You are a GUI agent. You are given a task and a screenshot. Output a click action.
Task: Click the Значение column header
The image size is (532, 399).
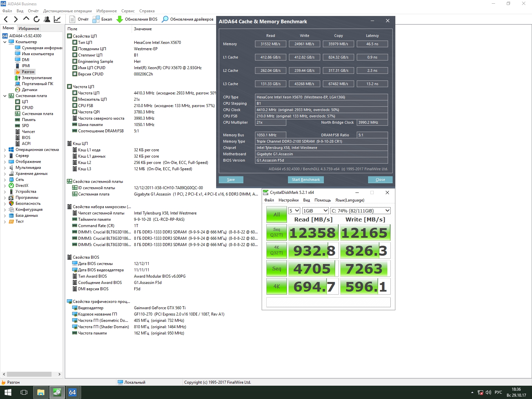[x=143, y=29]
